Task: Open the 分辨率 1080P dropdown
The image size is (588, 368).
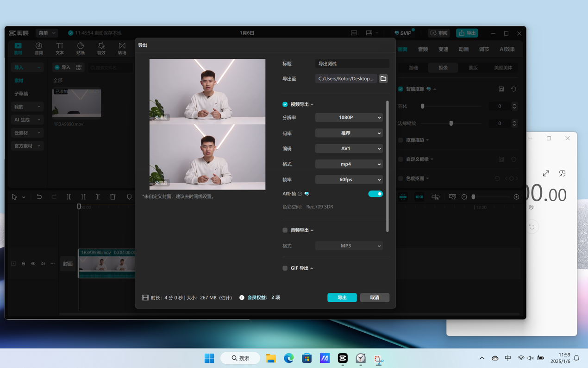Action: [x=349, y=118]
